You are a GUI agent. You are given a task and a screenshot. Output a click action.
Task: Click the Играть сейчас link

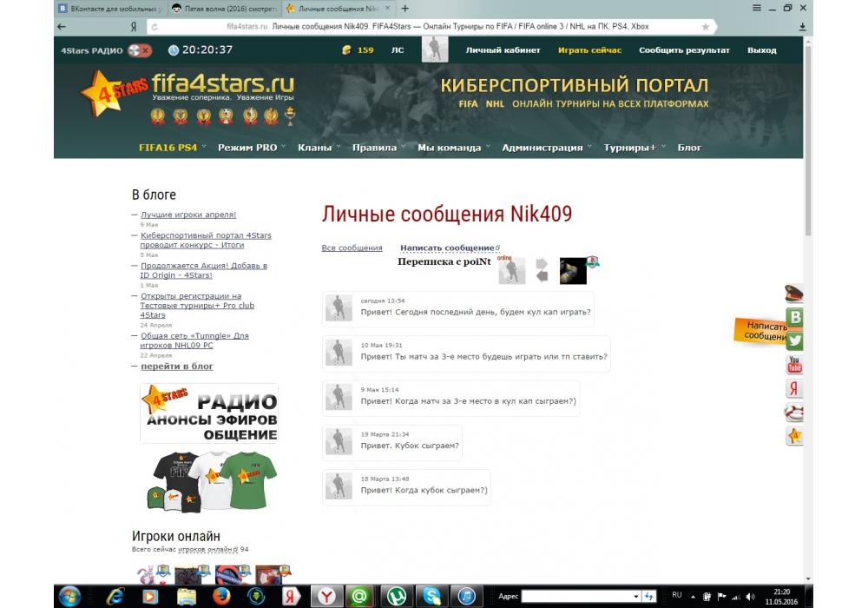click(x=589, y=50)
